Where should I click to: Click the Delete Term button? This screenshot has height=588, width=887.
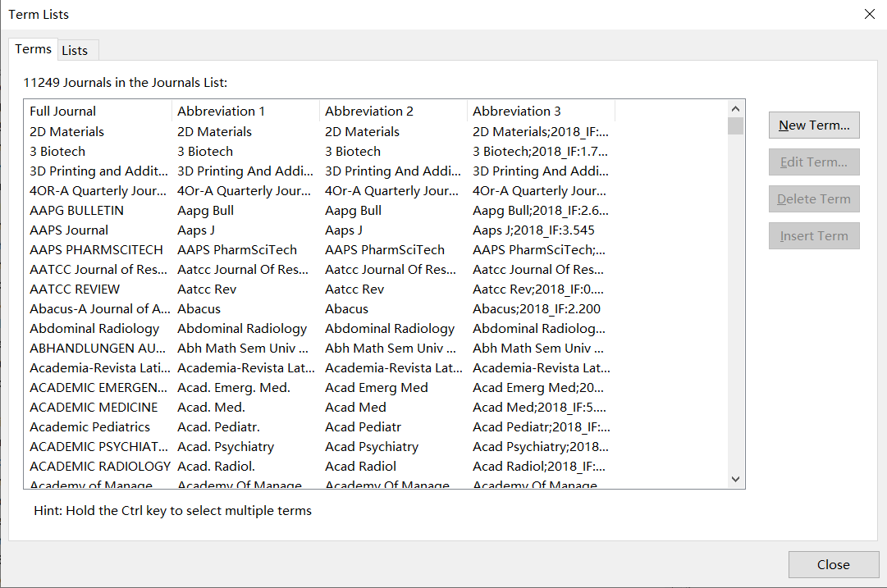click(x=814, y=199)
